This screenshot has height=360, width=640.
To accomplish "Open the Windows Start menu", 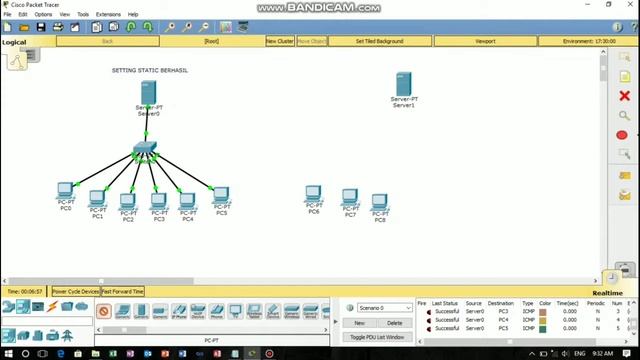I will click(x=8, y=353).
